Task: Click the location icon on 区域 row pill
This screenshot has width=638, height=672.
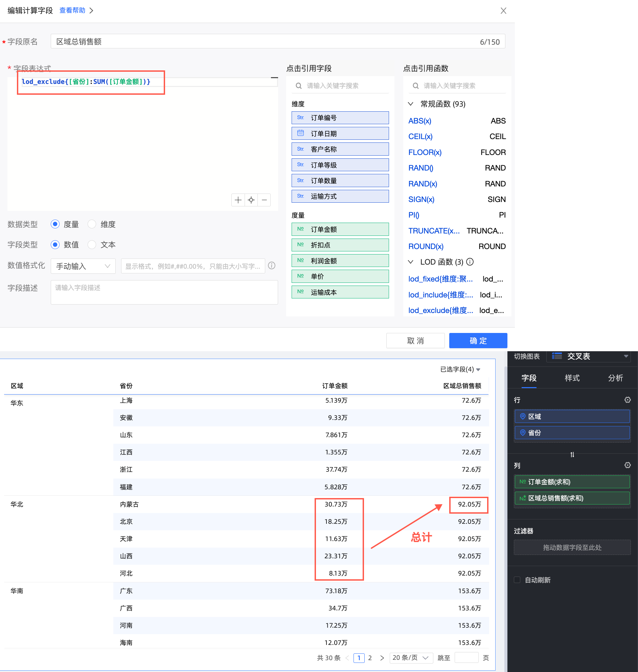Action: [523, 417]
